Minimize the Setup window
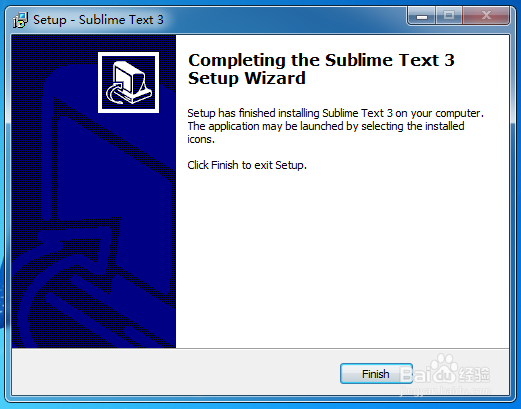521x409 pixels. point(421,16)
